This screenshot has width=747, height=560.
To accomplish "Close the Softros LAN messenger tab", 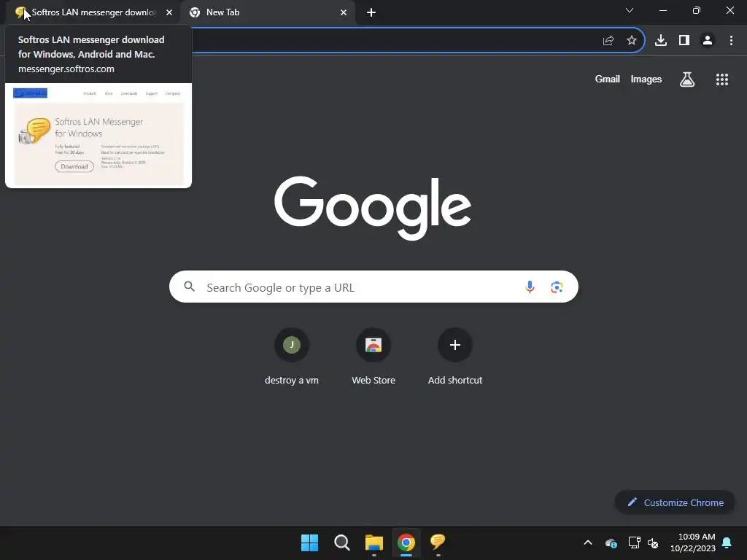I will click(x=169, y=12).
